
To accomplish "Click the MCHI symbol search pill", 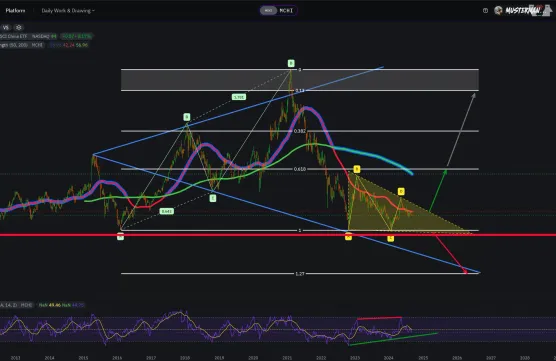I will (x=286, y=11).
